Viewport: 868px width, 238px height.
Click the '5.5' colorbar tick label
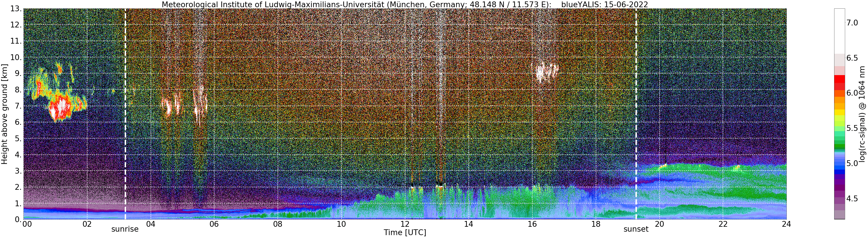click(x=852, y=128)
